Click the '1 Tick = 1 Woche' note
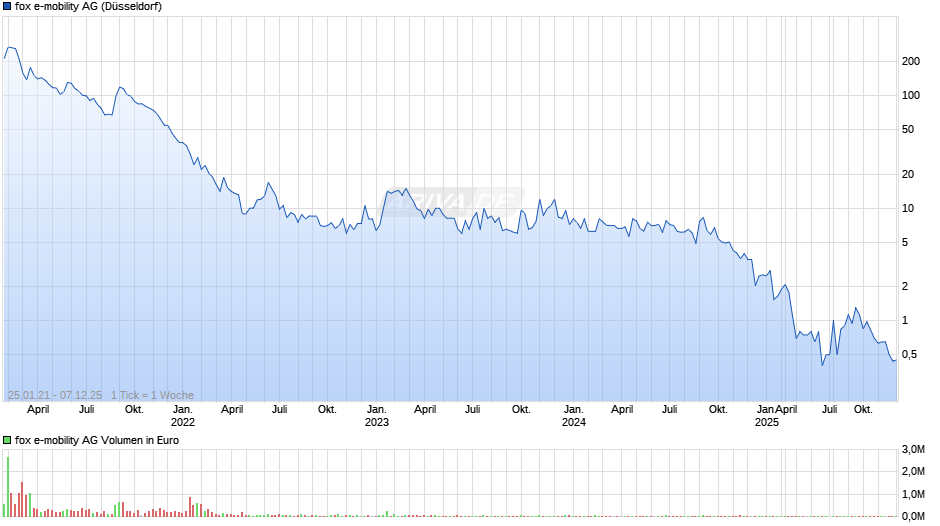The image size is (940, 526). [x=152, y=395]
